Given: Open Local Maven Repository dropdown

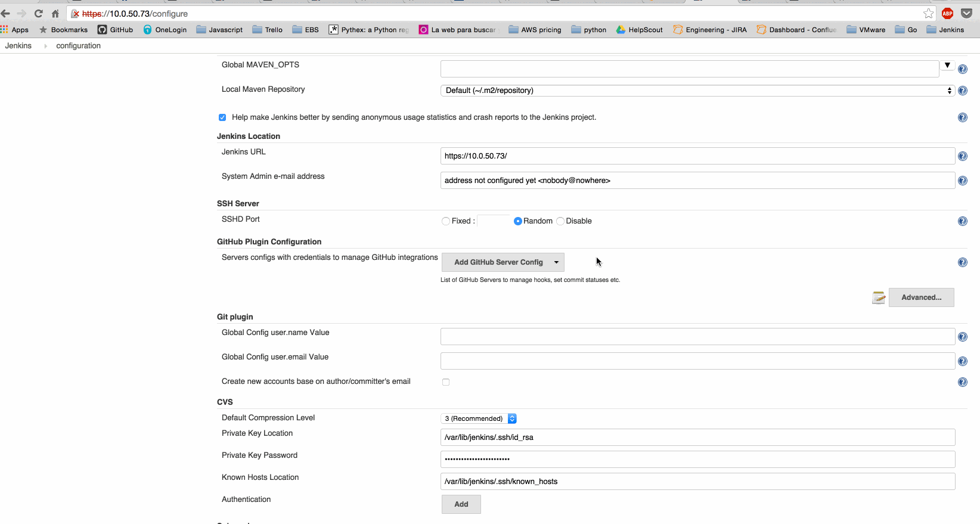Looking at the screenshot, I should tap(697, 91).
